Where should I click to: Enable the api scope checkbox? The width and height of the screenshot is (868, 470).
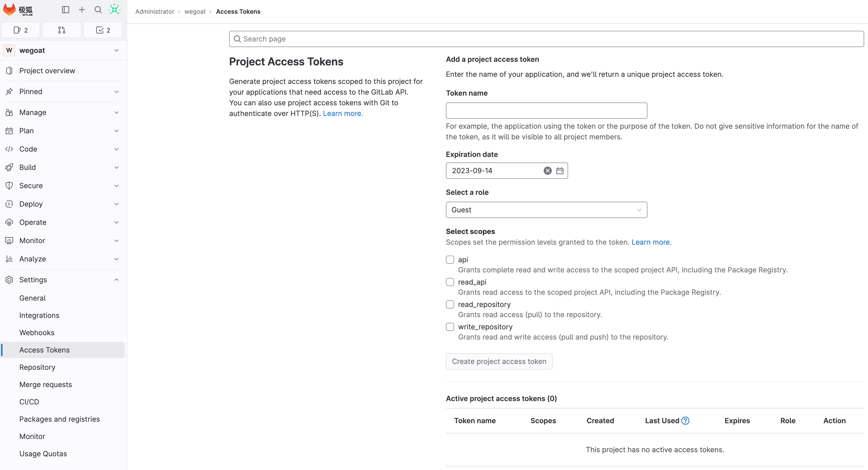tap(450, 260)
